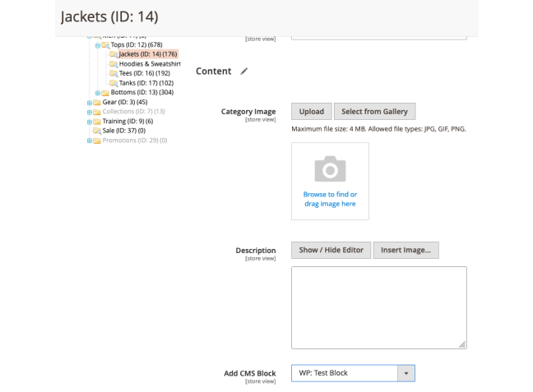Screen dimensions: 533x392
Task: Click the Description field label
Action: click(x=256, y=251)
